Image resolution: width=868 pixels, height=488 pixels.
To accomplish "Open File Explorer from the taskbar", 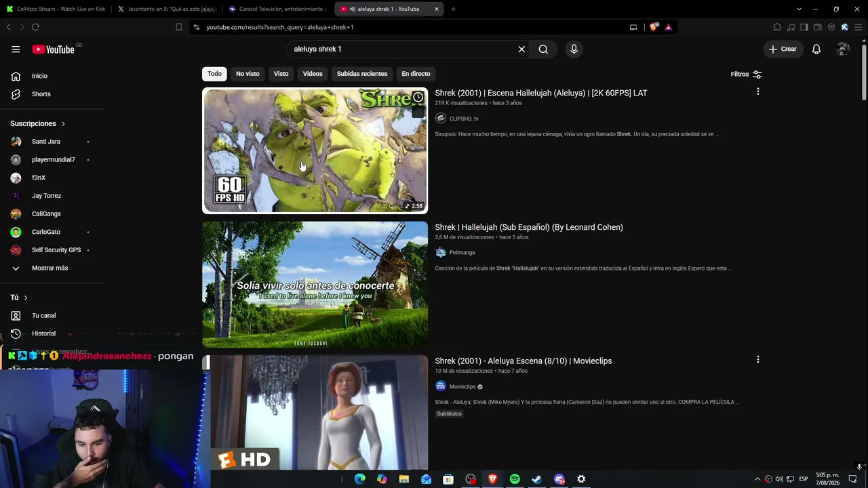I will [x=403, y=479].
